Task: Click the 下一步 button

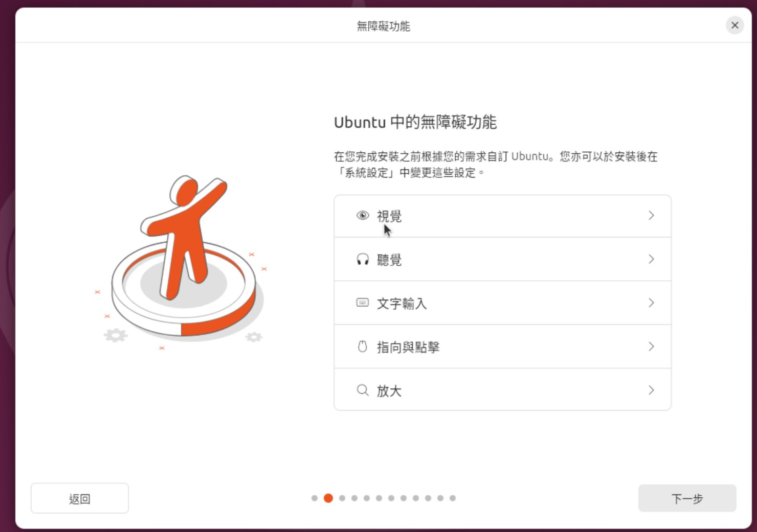Action: (687, 498)
